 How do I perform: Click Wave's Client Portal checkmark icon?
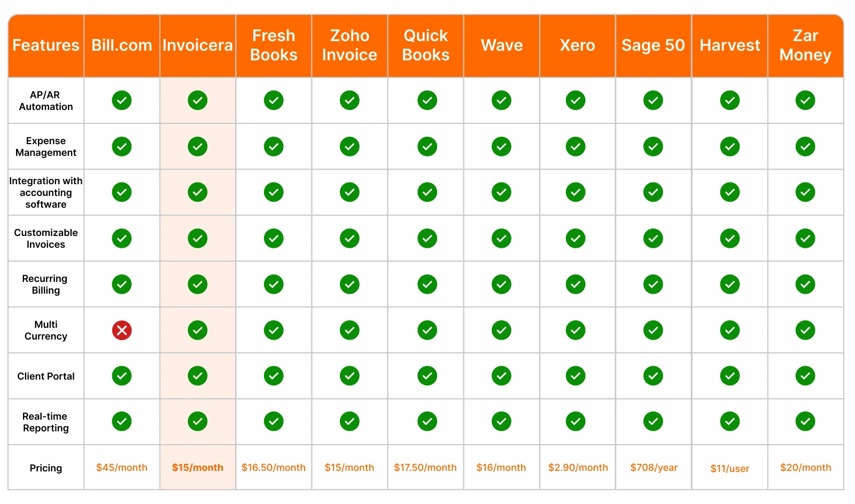501,376
